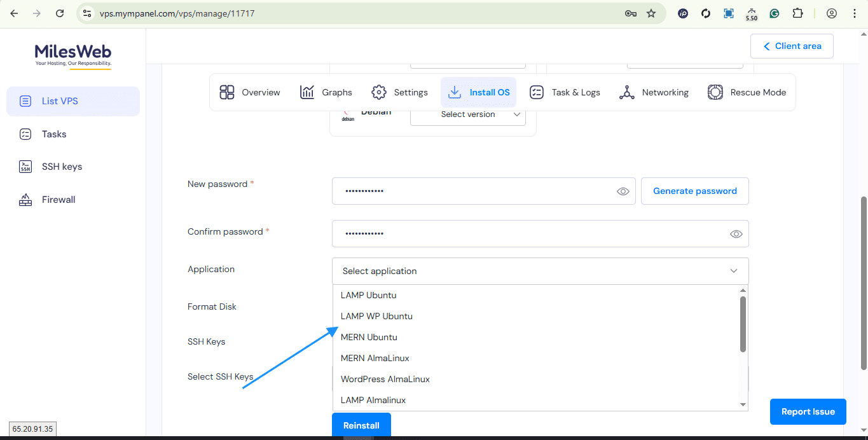Switch to the Overview tab

click(250, 92)
